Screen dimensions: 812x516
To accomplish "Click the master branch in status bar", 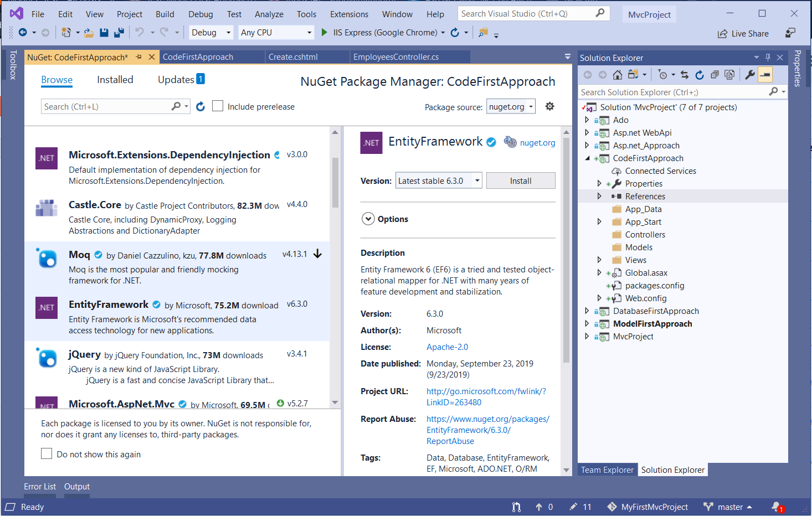I will pyautogui.click(x=728, y=507).
